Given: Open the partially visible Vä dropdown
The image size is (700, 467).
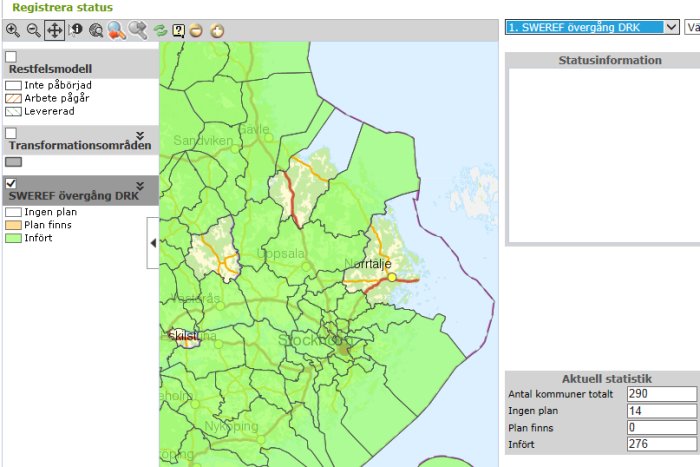Looking at the screenshot, I should click(x=692, y=27).
